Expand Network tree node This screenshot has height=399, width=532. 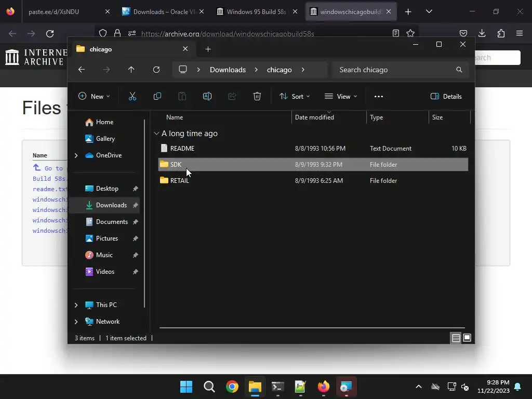76,322
